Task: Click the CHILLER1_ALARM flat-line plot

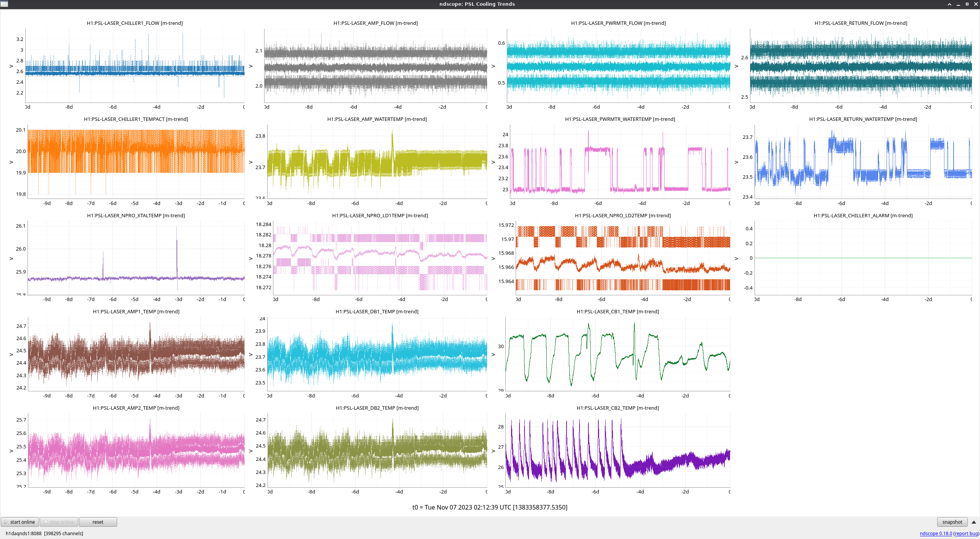Action: [x=863, y=258]
